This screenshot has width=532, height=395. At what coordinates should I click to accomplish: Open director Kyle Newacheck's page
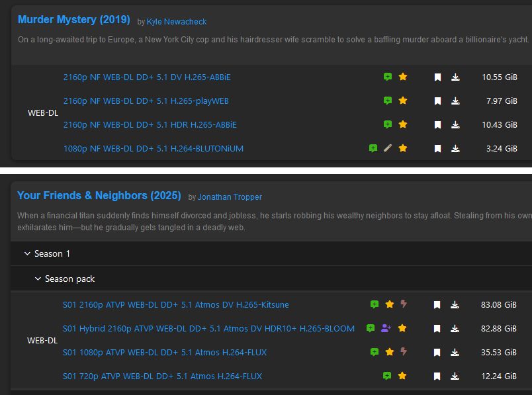click(x=177, y=22)
